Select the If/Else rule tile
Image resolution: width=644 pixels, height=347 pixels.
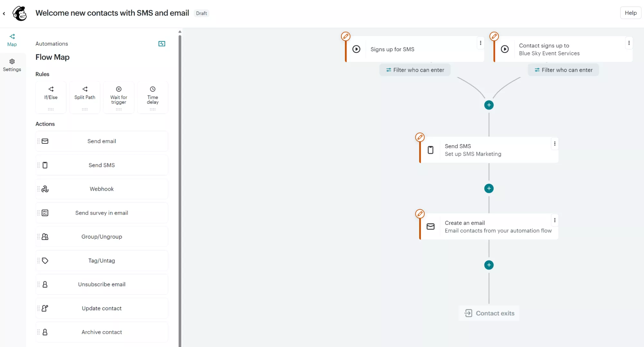coord(51,97)
